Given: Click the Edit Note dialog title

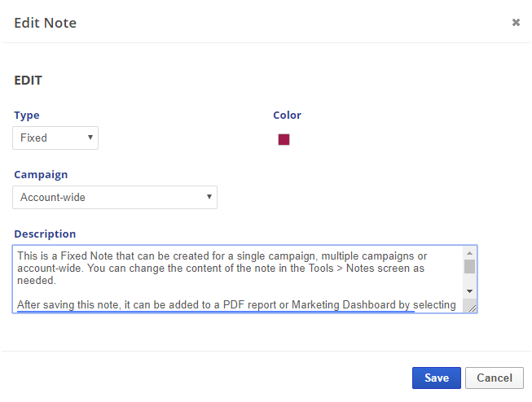Looking at the screenshot, I should point(46,23).
